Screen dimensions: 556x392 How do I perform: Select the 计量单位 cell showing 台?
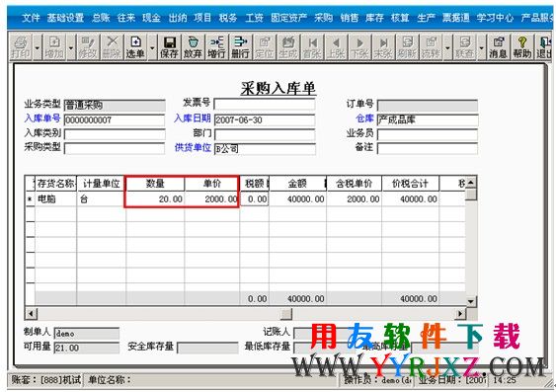point(101,199)
